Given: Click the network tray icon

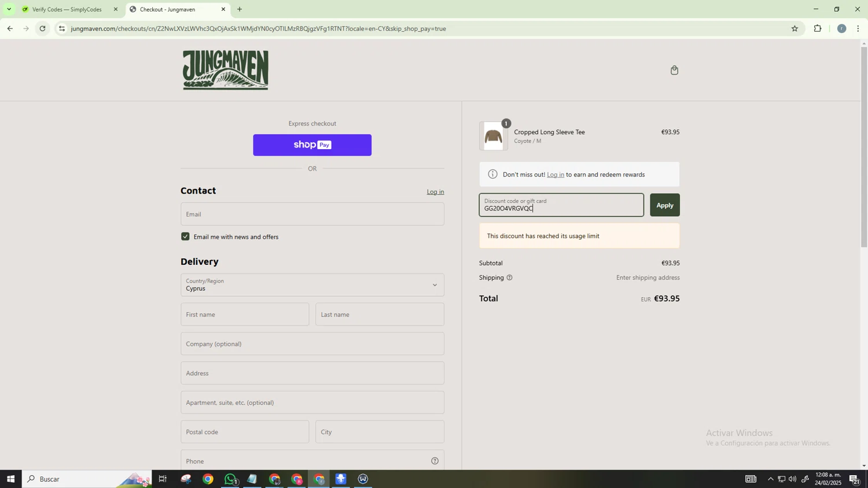Looking at the screenshot, I should [x=781, y=479].
